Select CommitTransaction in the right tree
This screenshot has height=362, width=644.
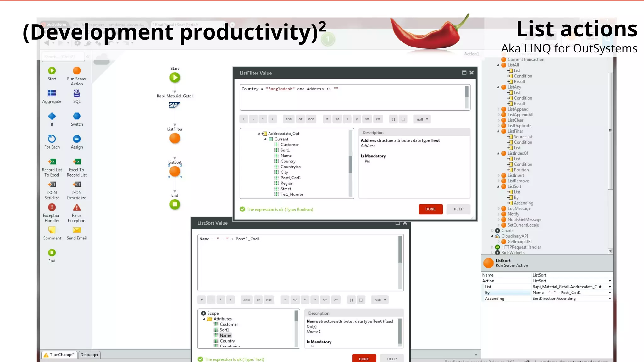point(526,60)
